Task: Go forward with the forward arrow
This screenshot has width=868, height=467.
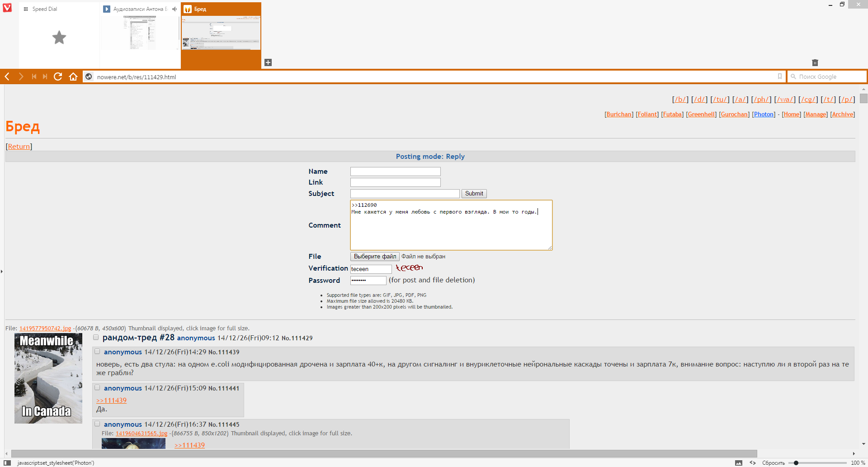Action: coord(21,76)
